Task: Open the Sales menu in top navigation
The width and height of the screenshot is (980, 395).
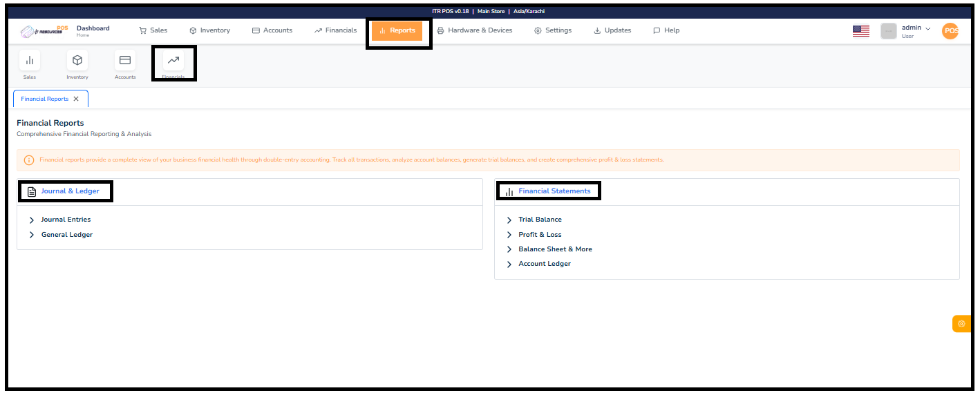Action: [153, 30]
